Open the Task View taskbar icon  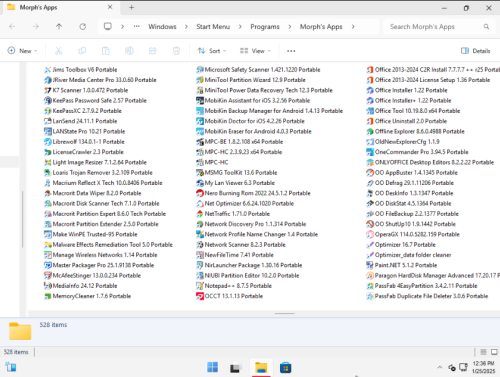click(x=236, y=367)
